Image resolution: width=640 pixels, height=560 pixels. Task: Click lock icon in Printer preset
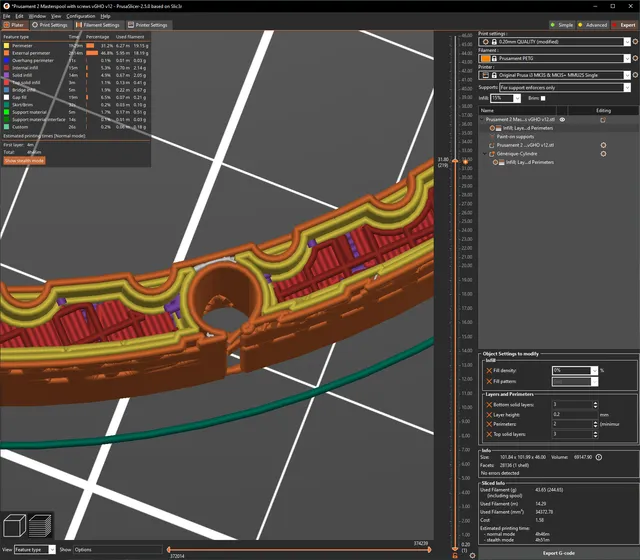(x=494, y=75)
